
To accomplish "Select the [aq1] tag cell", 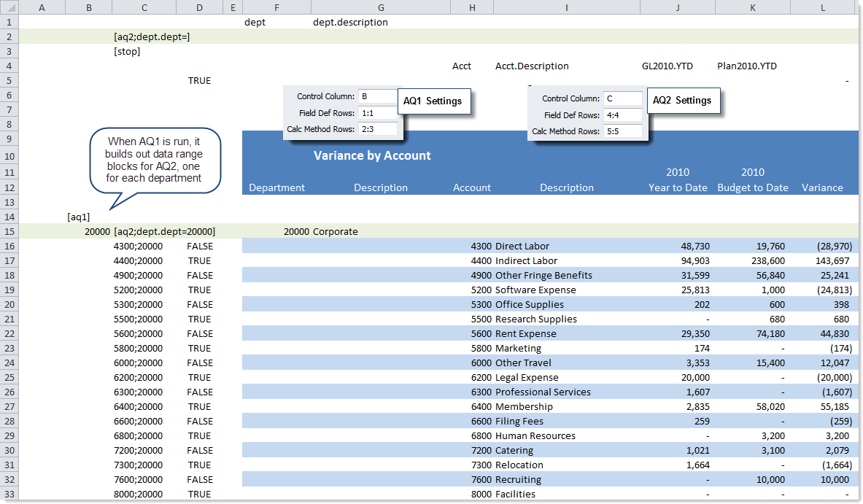I will 79,217.
